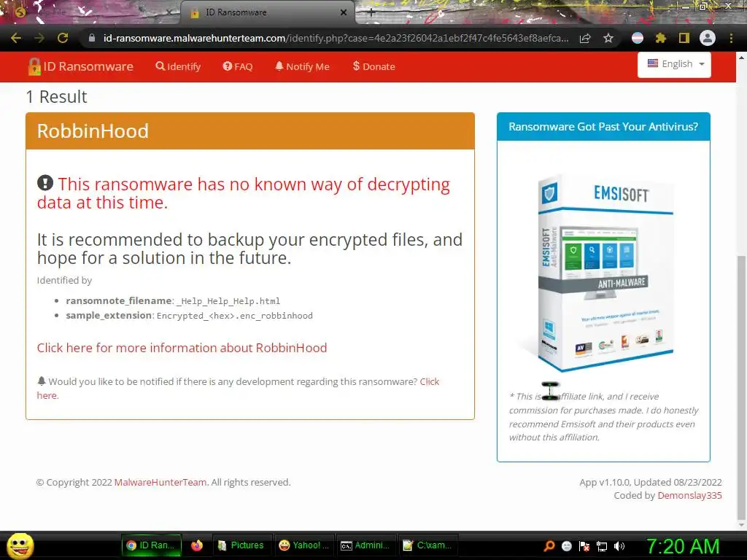
Task: Open the striped extension icon in toolbar
Action: [x=638, y=38]
